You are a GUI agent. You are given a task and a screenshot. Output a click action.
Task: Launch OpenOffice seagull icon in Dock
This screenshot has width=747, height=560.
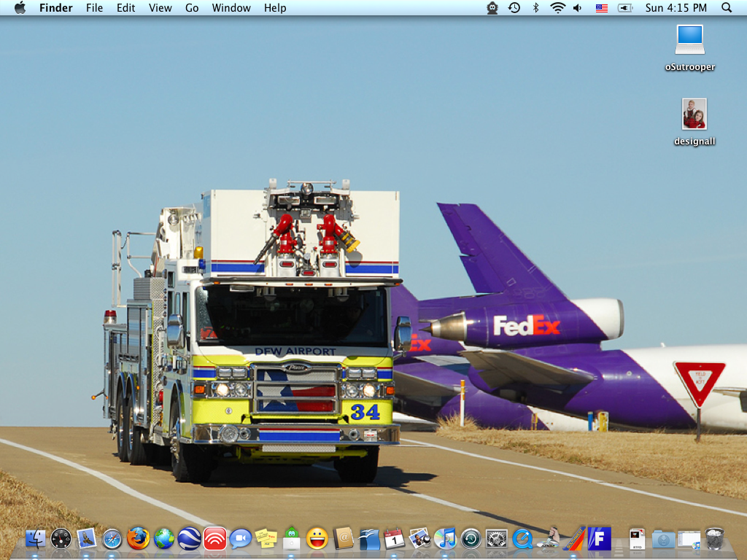(369, 539)
